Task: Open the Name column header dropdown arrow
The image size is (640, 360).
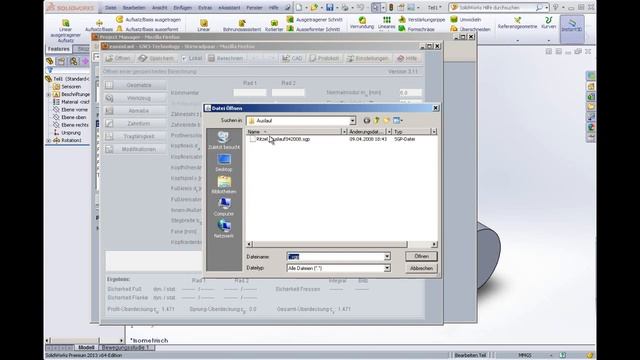Action: click(344, 132)
